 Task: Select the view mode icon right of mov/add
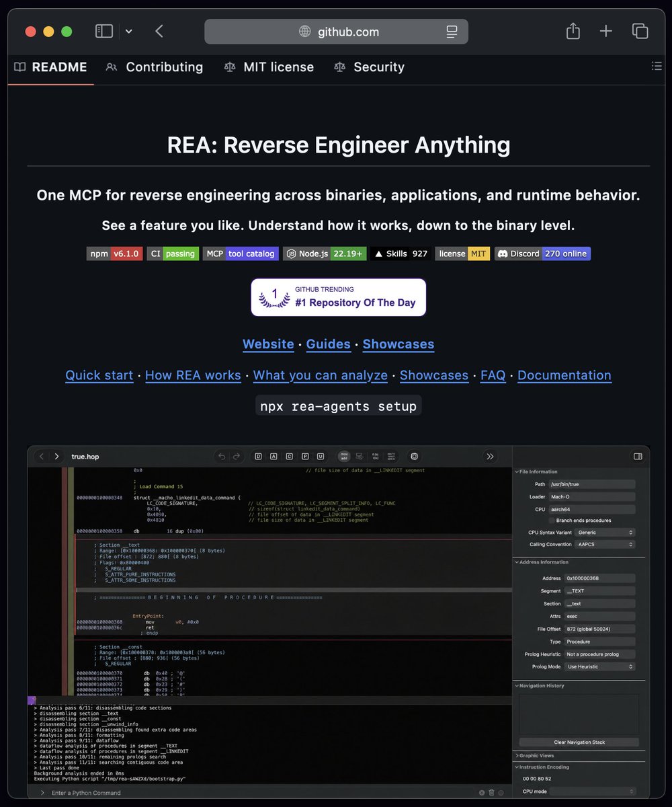tap(360, 456)
